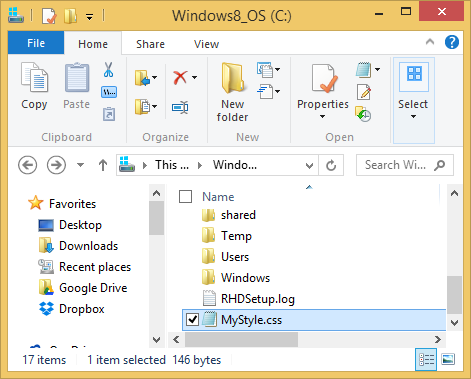Open the address bar history dropdown
This screenshot has height=379, width=471.
pos(309,165)
